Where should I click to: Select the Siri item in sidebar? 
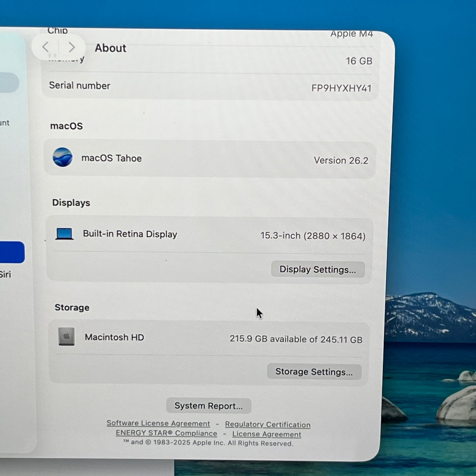[5, 274]
